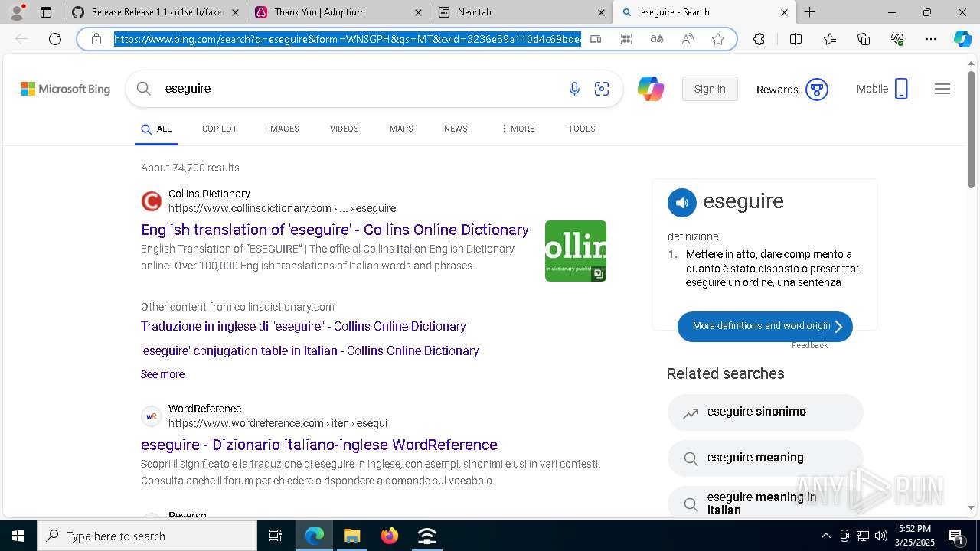Open Task View on taskbar

276,536
